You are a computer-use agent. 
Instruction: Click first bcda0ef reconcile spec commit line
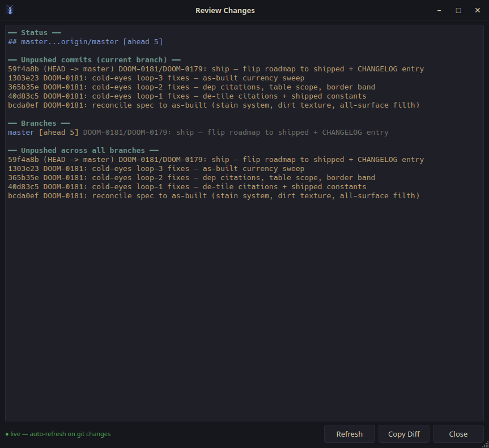pos(214,105)
